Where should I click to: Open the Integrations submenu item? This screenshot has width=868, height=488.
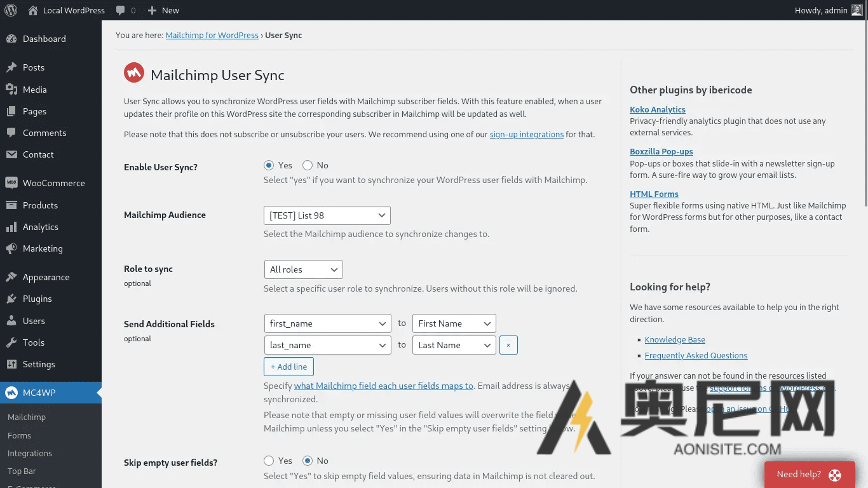[x=30, y=454]
